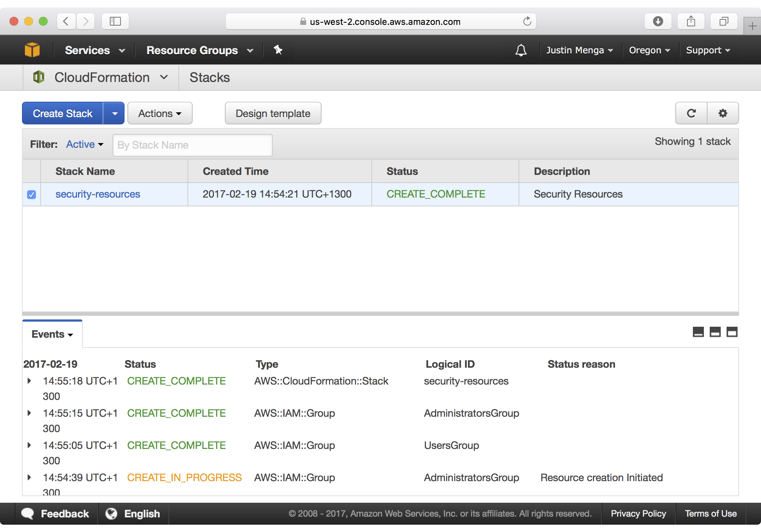Open the Actions dropdown menu

coord(159,113)
